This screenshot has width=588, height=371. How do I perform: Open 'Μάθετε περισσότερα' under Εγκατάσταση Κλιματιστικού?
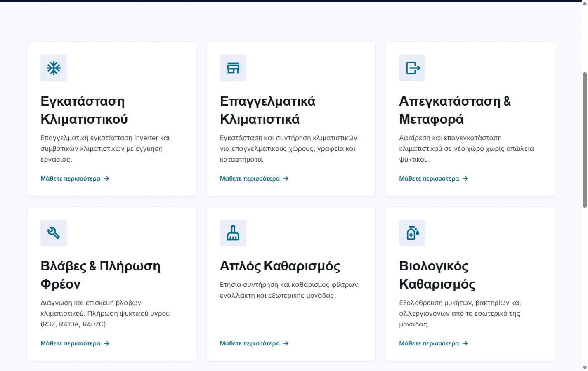(x=75, y=178)
